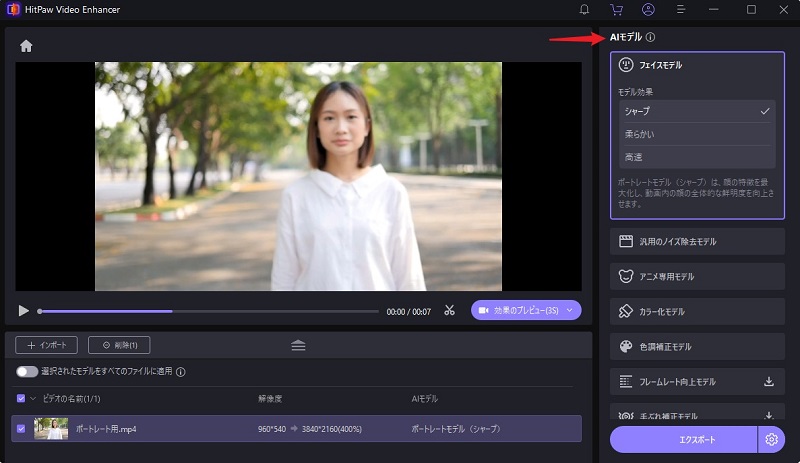Play the video preview
The image size is (800, 463).
(24, 311)
